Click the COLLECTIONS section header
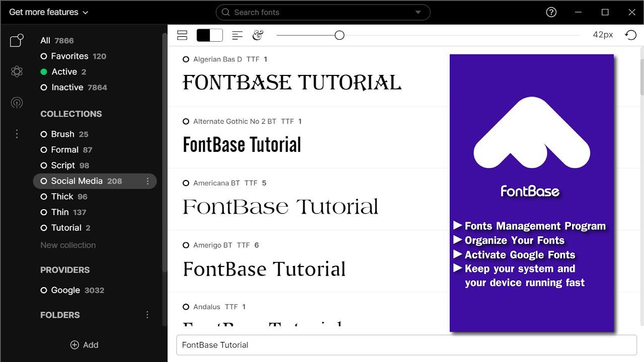Image resolution: width=644 pixels, height=362 pixels. [71, 114]
